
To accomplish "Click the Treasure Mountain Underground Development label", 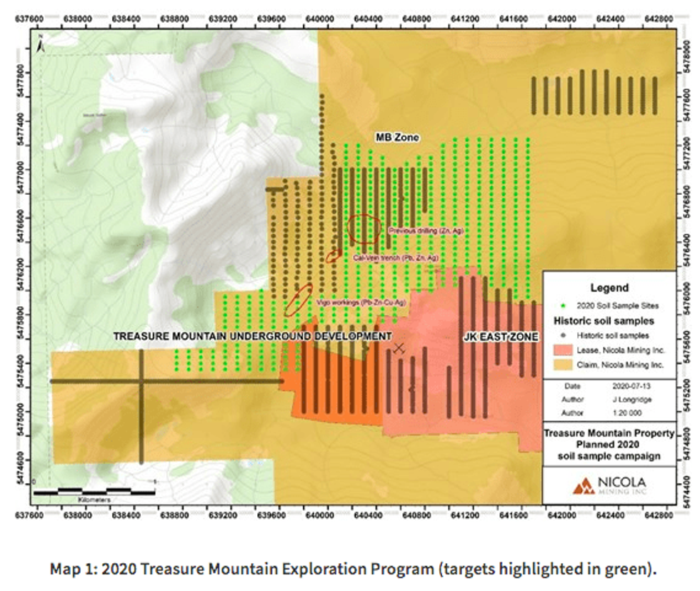I will (x=253, y=335).
